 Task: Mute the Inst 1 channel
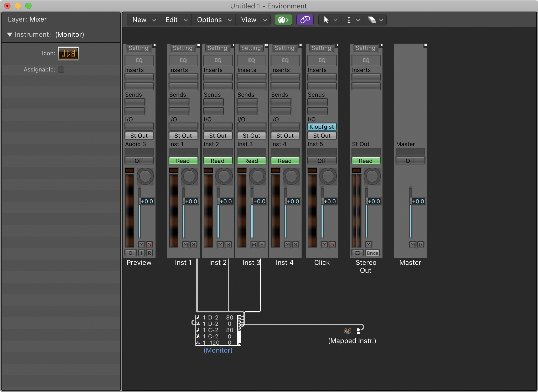[x=186, y=245]
